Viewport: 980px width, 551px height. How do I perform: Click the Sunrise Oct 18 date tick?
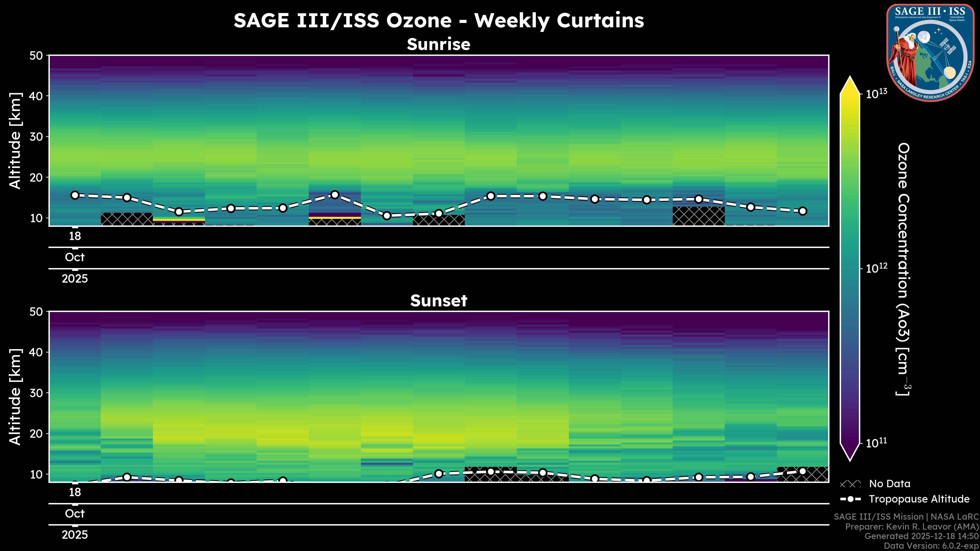tap(75, 236)
